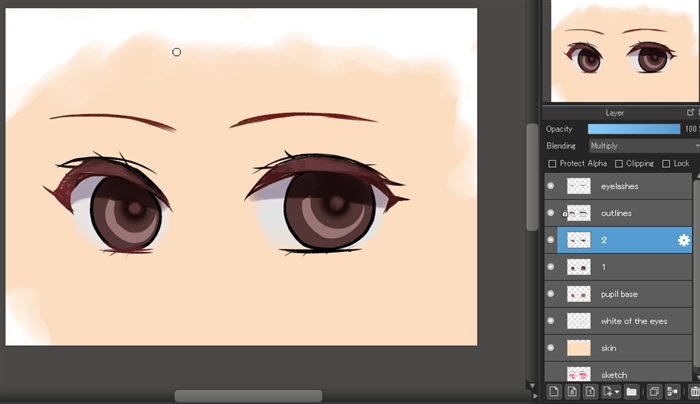The width and height of the screenshot is (700, 404).
Task: Click the canvas vertical scrollbar thumb
Action: point(532,177)
